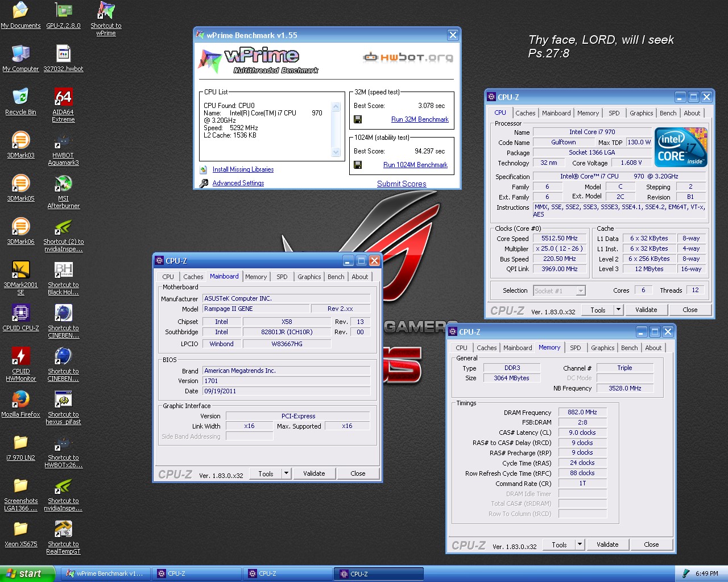728x582 pixels.
Task: Select the Shortcut to hexus_pifast icon
Action: click(x=63, y=408)
